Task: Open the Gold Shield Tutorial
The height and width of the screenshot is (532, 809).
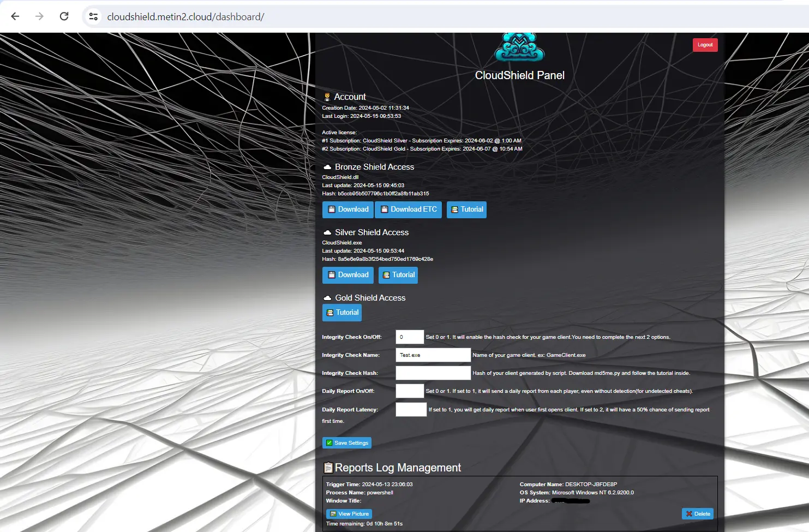Action: (x=342, y=313)
